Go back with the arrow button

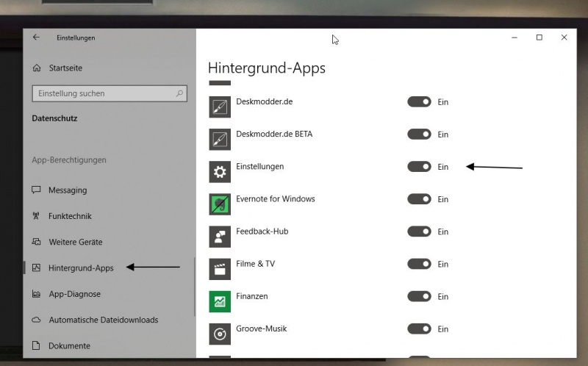pyautogui.click(x=36, y=37)
